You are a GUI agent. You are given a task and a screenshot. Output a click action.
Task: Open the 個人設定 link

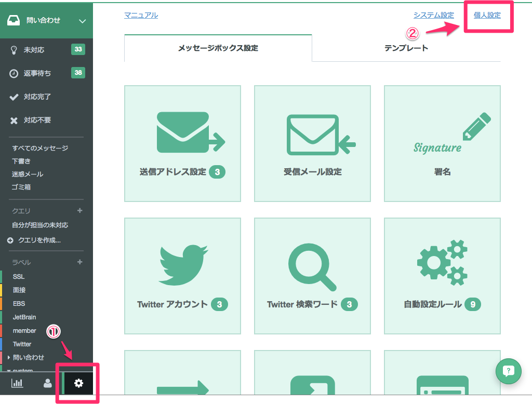point(487,15)
